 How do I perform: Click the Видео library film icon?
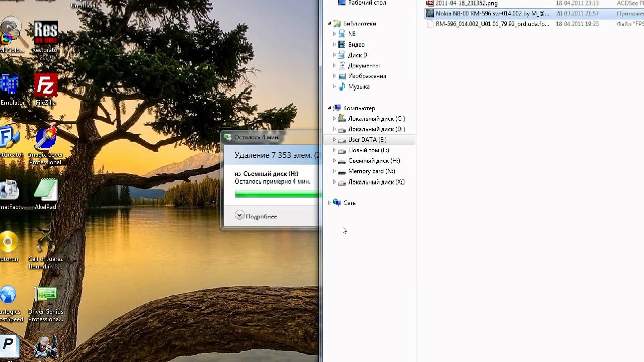click(342, 45)
